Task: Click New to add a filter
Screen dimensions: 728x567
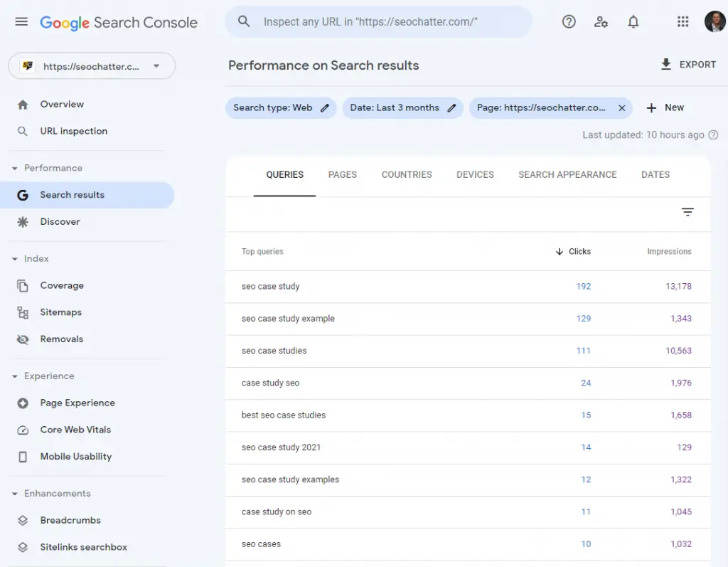Action: [674, 108]
